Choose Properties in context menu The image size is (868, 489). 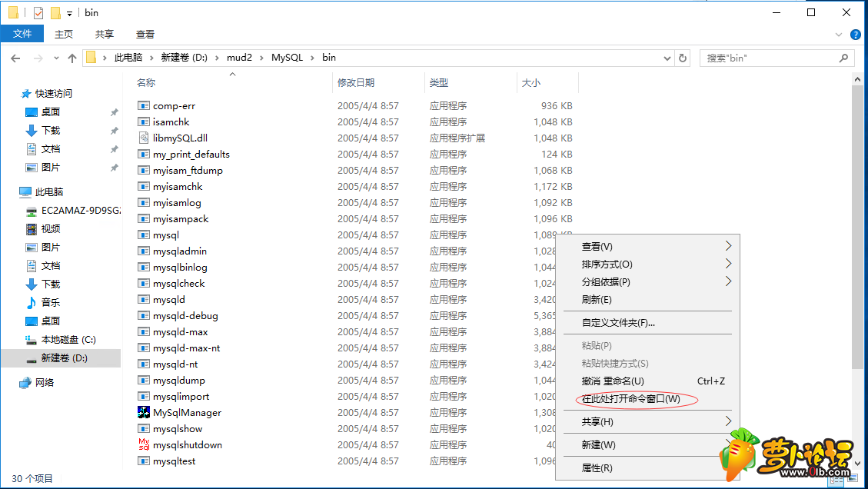point(647,468)
